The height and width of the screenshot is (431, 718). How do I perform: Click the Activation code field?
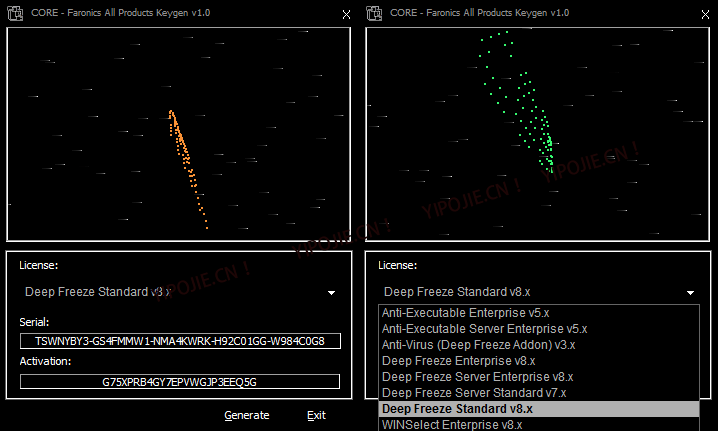[180, 382]
